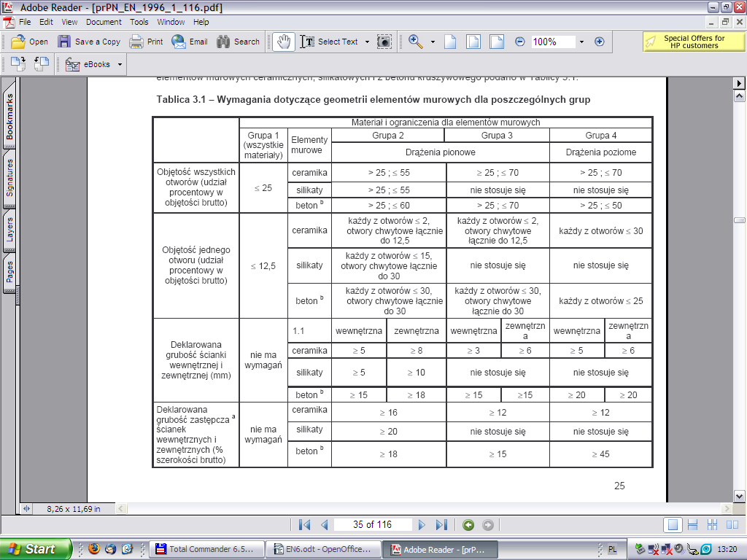This screenshot has width=747, height=560.
Task: Open the Signatures side tab
Action: click(9, 178)
